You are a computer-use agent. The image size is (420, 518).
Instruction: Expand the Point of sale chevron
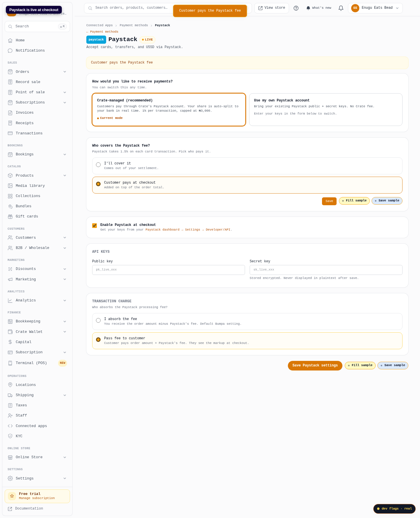click(x=65, y=92)
